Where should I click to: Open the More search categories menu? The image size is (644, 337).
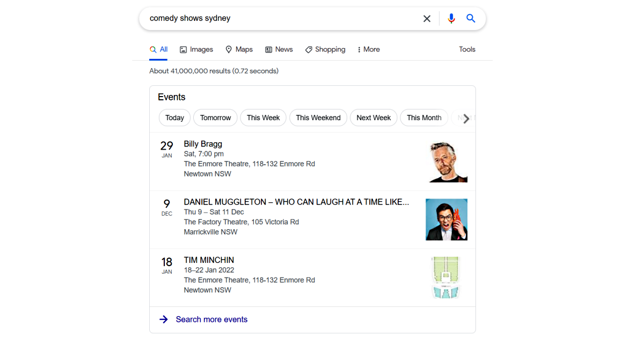pyautogui.click(x=368, y=49)
